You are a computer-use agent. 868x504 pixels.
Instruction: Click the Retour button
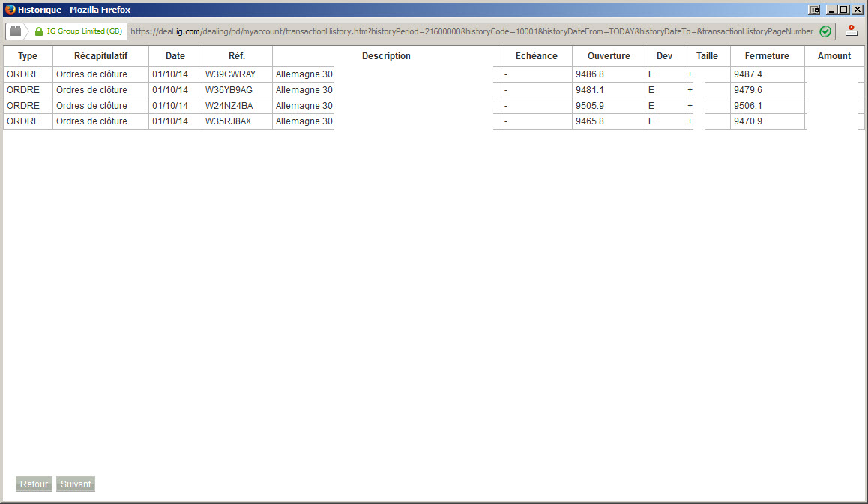(x=34, y=484)
